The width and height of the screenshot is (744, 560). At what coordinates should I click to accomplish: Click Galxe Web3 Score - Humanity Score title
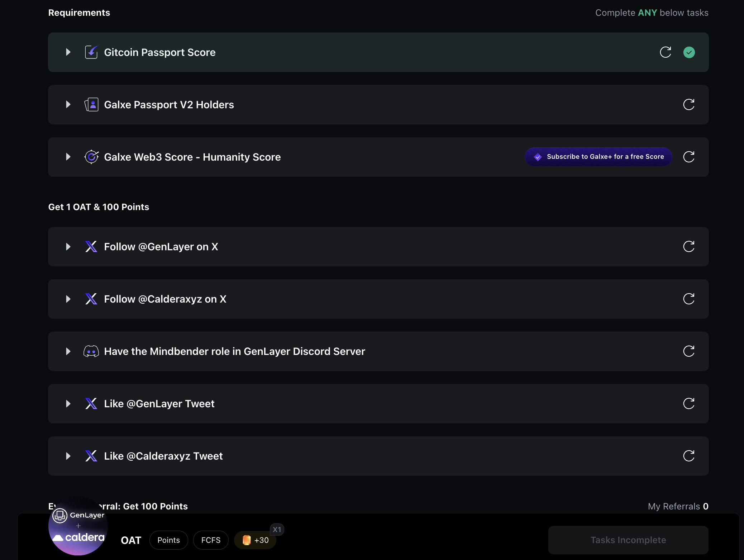(192, 157)
